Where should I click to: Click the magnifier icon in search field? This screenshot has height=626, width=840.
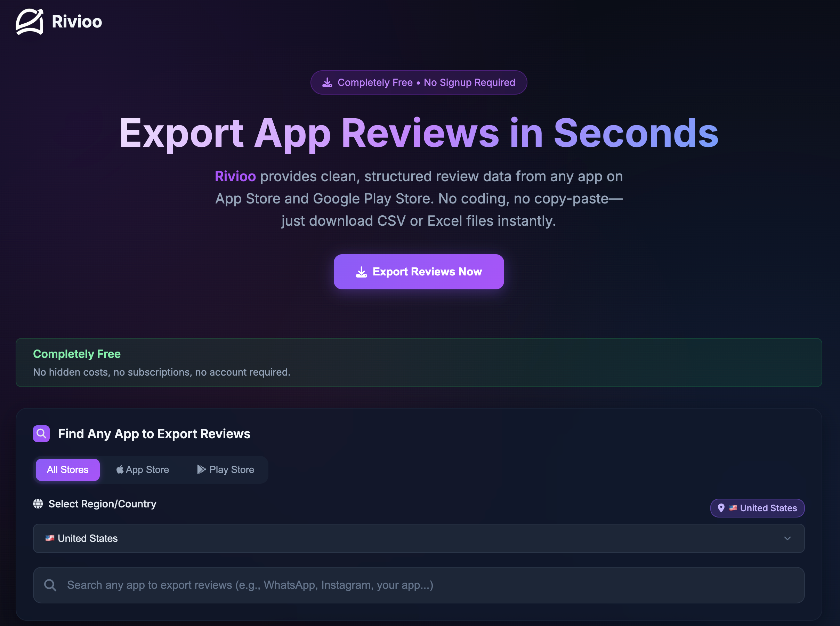click(50, 585)
